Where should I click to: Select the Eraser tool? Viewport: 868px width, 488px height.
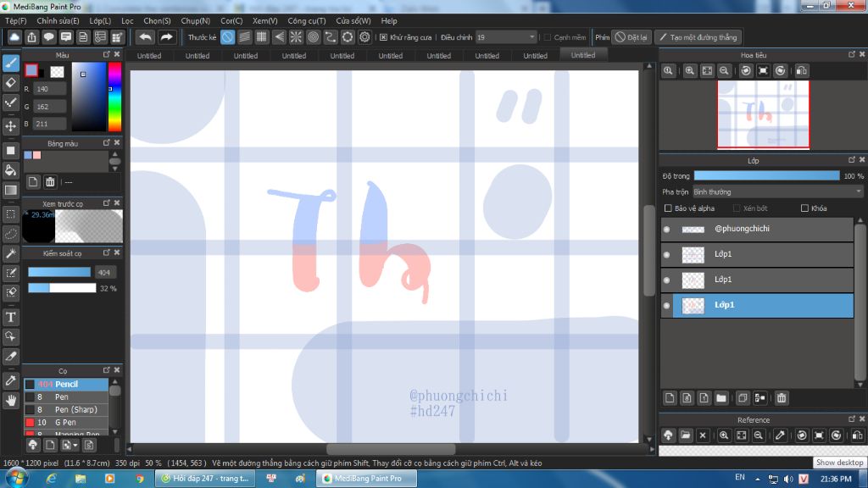tap(10, 83)
